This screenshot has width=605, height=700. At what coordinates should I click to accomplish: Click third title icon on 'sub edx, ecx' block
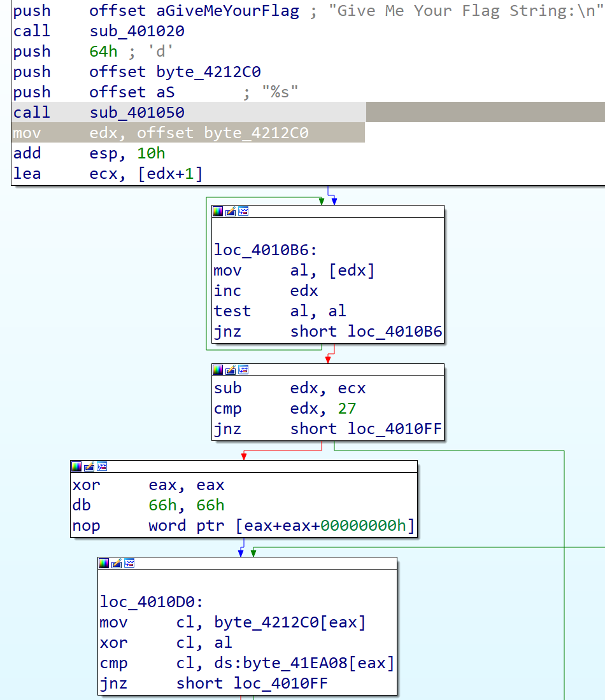tap(243, 370)
